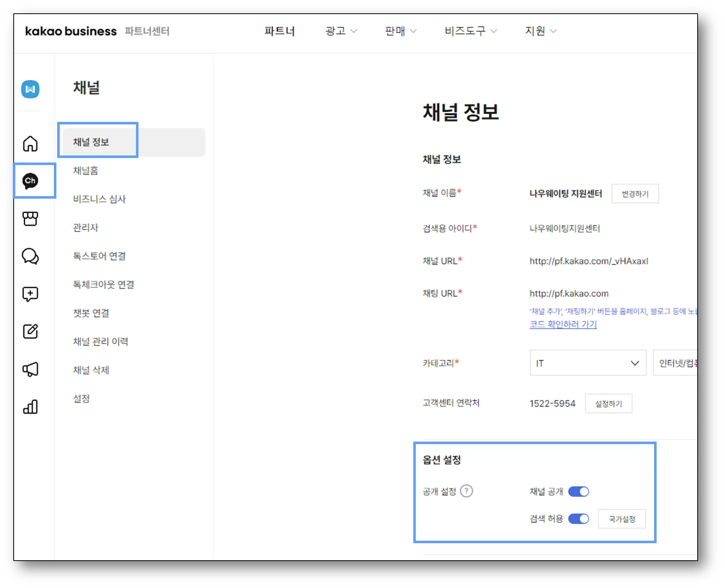The width and height of the screenshot is (725, 588).
Task: Toggle the 검색 허용 switch
Action: click(578, 519)
